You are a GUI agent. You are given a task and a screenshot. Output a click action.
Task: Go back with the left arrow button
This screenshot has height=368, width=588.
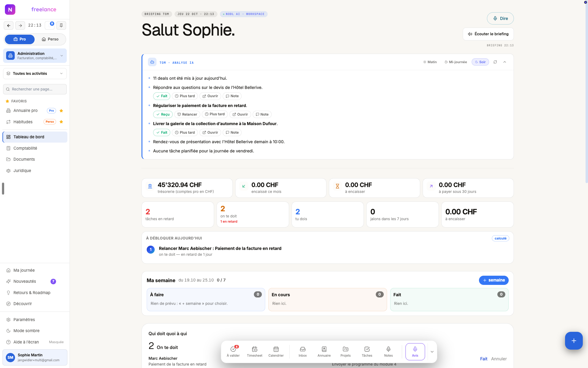click(9, 25)
